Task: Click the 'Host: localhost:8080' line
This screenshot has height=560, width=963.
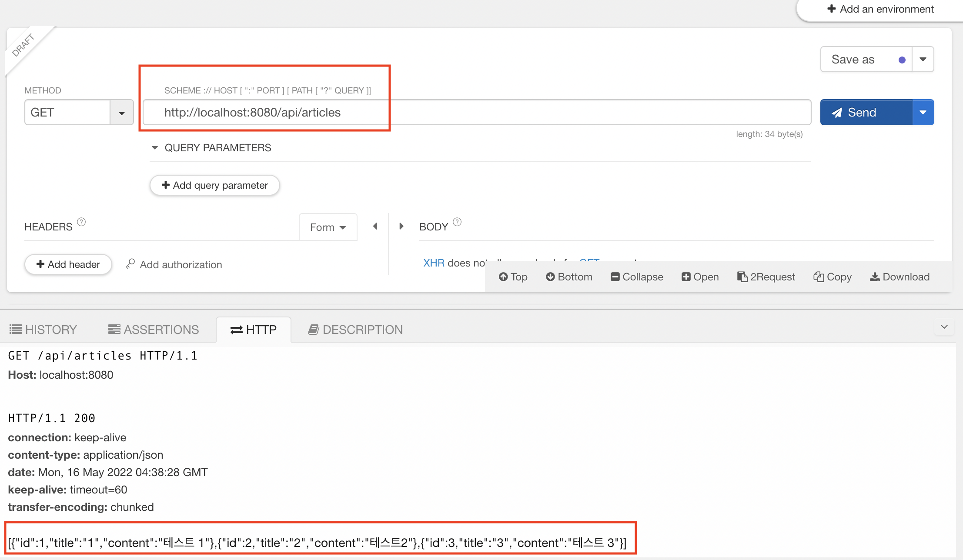Action: coord(60,375)
